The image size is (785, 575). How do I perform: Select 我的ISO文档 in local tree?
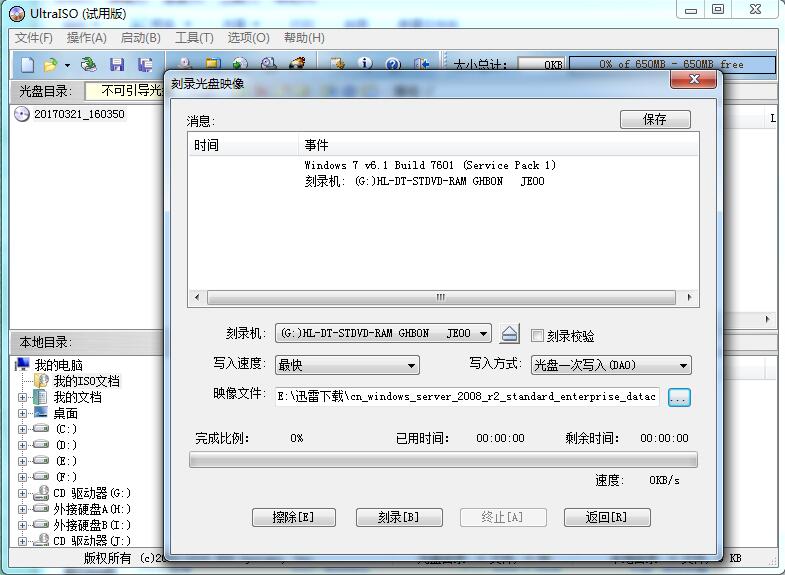pyautogui.click(x=86, y=381)
